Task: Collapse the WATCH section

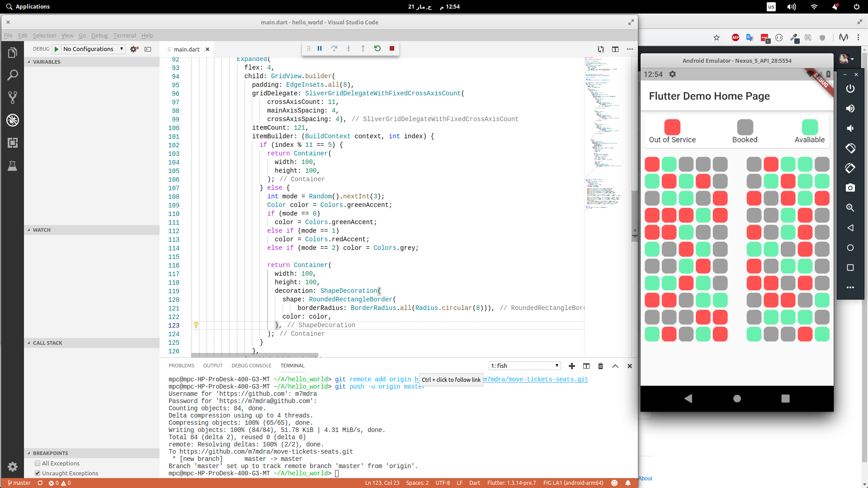Action: click(42, 230)
